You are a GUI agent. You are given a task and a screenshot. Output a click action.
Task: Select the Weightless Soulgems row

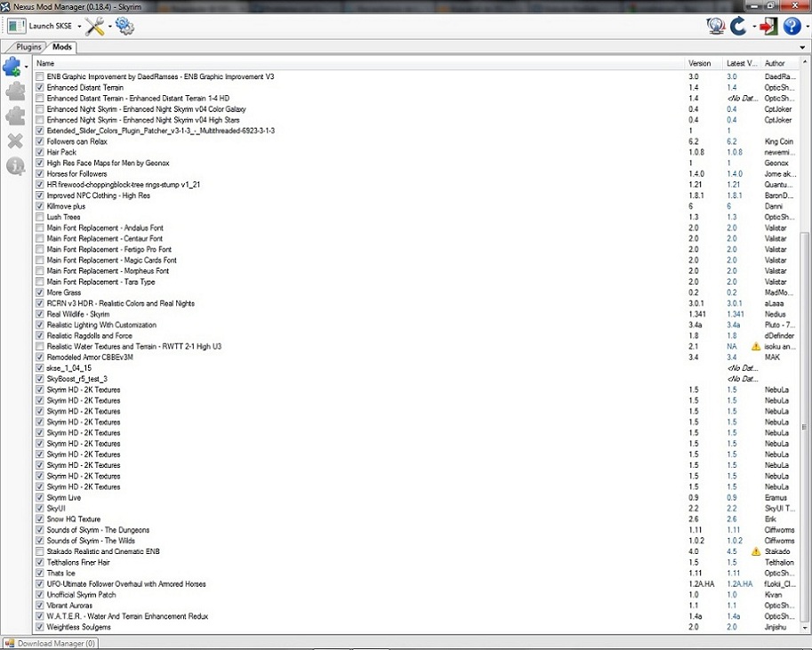coord(417,627)
